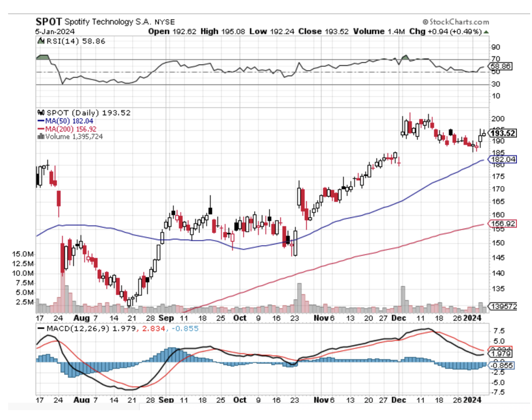Viewport: 532px width, 420px height.
Task: Click the 139572 volume axis tag
Action: (503, 306)
